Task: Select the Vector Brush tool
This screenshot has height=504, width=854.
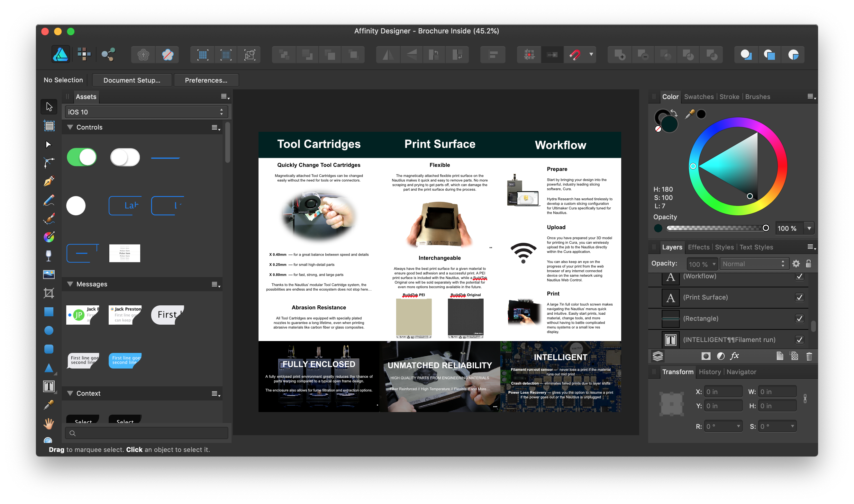Action: tap(49, 219)
